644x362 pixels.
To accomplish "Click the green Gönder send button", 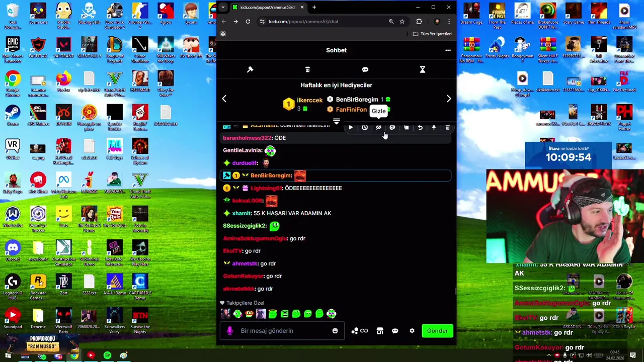I will pyautogui.click(x=437, y=331).
